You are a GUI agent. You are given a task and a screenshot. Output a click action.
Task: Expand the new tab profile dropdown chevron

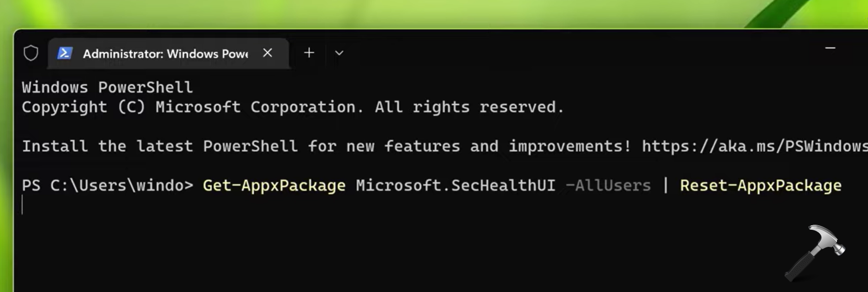[339, 53]
